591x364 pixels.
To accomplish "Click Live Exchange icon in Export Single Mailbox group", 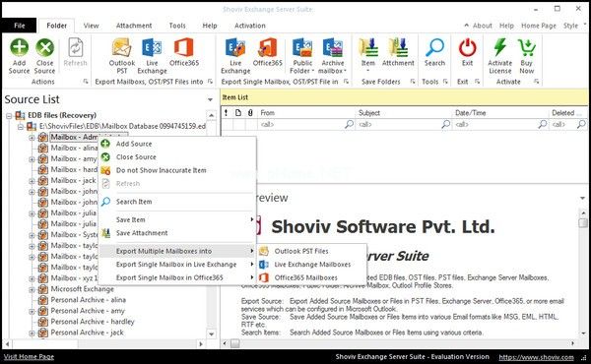I will click(235, 48).
